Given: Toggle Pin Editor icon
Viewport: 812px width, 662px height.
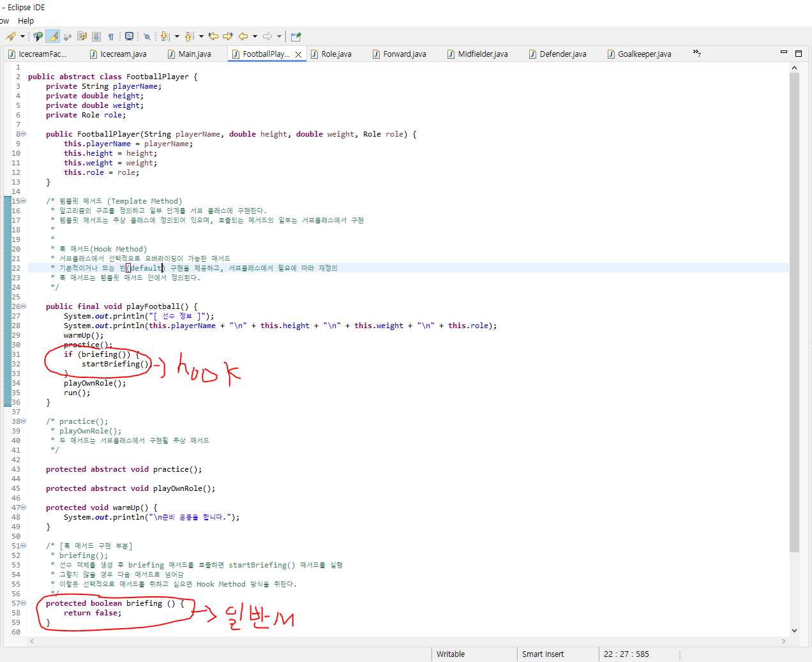Looking at the screenshot, I should pos(296,36).
